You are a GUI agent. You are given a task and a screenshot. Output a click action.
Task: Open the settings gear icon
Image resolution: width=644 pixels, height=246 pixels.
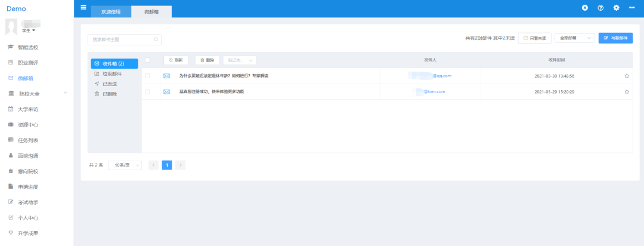coord(616,8)
